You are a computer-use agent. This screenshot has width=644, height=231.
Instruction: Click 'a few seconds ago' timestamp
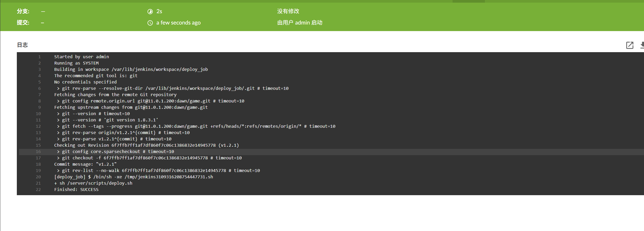tap(179, 23)
